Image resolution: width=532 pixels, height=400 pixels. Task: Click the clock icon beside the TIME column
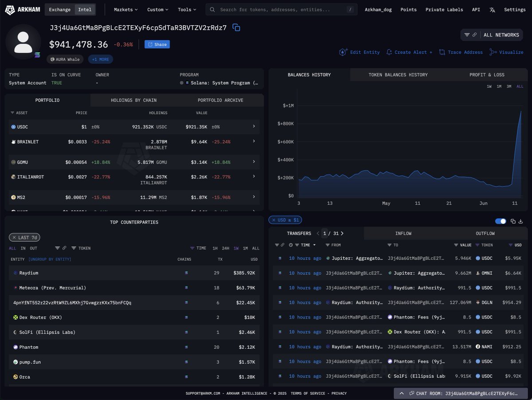pyautogui.click(x=291, y=245)
